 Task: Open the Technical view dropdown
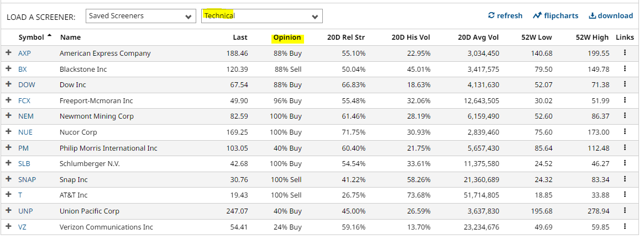[261, 16]
